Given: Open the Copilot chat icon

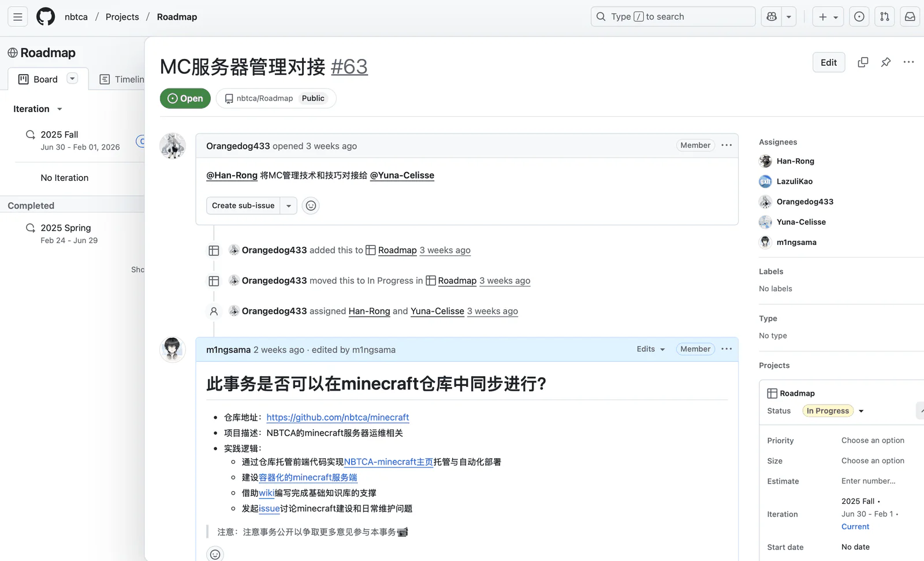Looking at the screenshot, I should 772,17.
